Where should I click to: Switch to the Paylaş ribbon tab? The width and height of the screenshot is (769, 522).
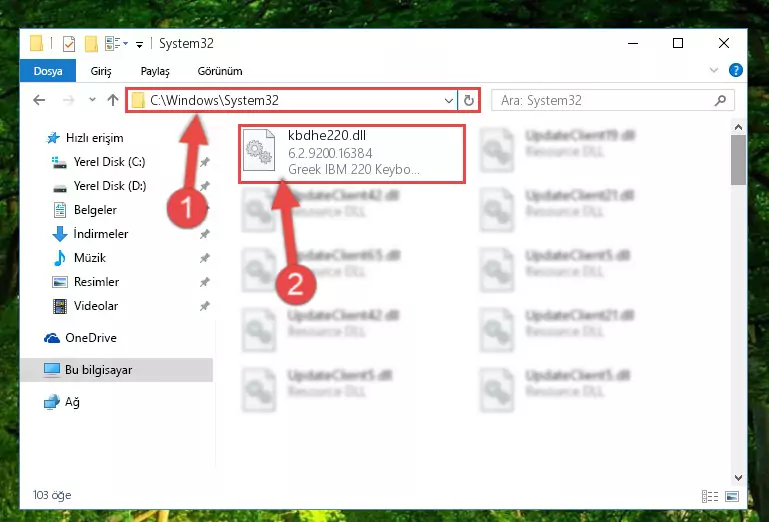coord(154,71)
